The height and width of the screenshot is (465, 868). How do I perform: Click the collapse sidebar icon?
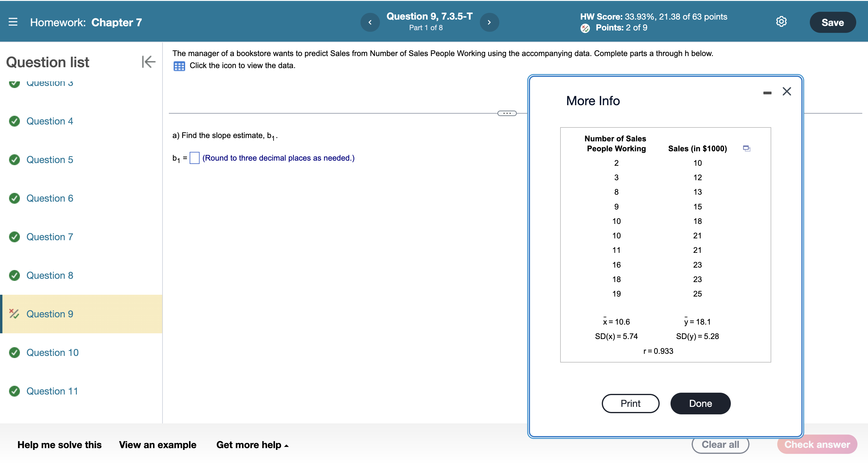coord(147,62)
